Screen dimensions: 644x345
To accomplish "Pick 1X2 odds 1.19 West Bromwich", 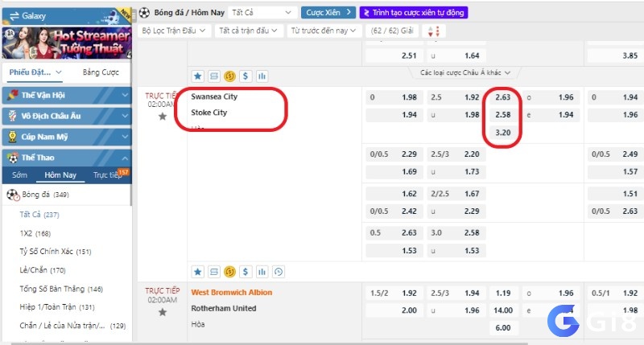I will click(x=502, y=294).
